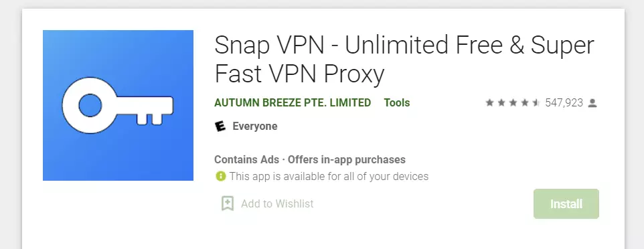This screenshot has height=249, width=644.
Task: Click the Everyone content rating E icon
Action: click(x=220, y=126)
